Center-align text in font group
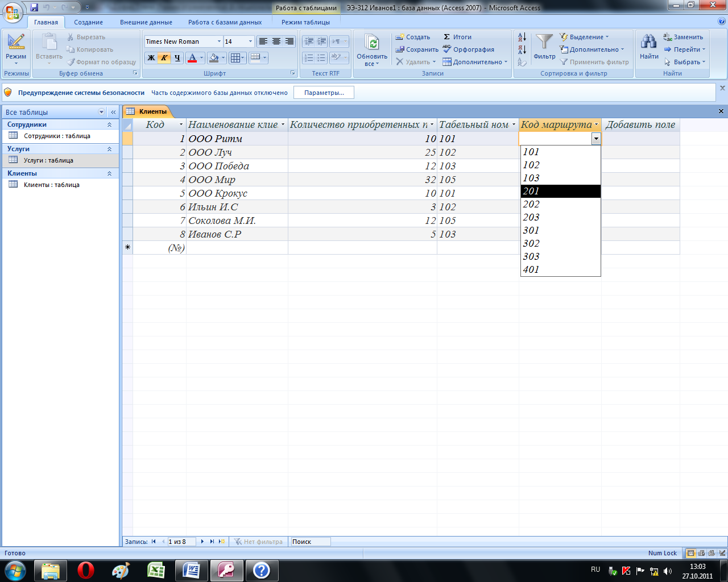 tap(276, 41)
